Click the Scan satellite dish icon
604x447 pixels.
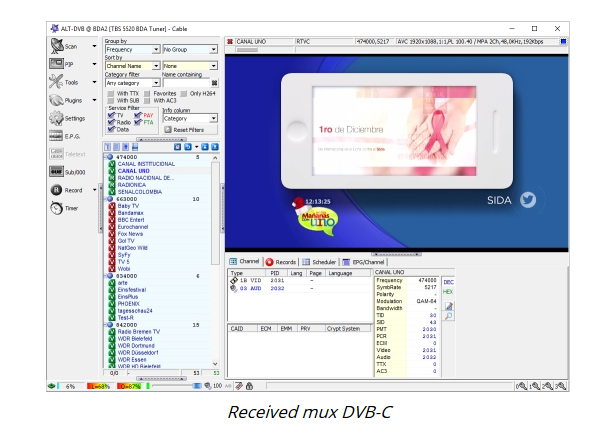pos(56,46)
